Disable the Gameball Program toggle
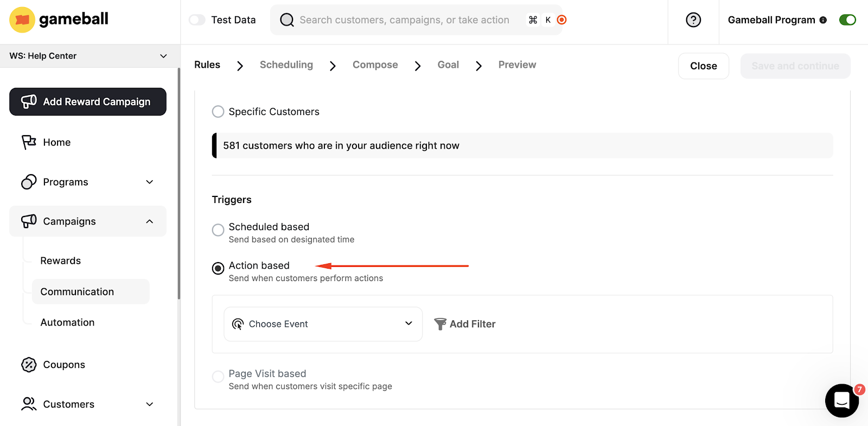 coord(847,20)
